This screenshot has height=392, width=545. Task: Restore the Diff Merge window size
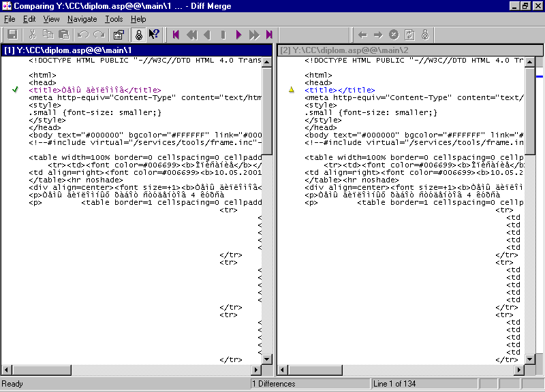pos(525,6)
